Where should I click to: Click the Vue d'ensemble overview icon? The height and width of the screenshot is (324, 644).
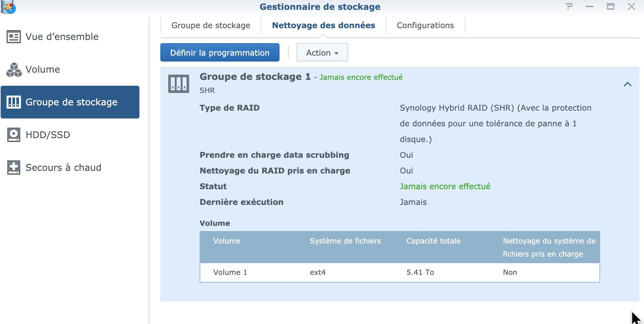14,37
